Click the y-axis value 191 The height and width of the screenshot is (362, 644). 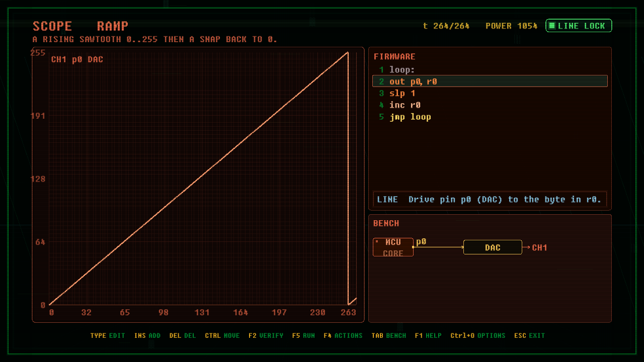click(x=38, y=116)
